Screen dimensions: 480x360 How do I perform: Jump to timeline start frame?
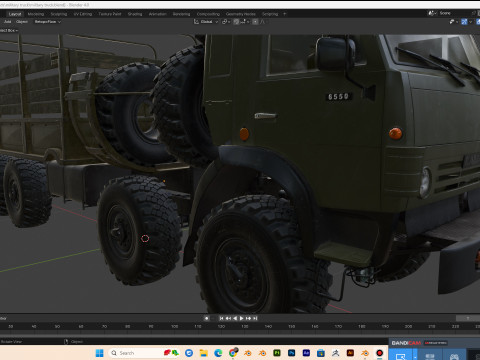[x=221, y=318]
